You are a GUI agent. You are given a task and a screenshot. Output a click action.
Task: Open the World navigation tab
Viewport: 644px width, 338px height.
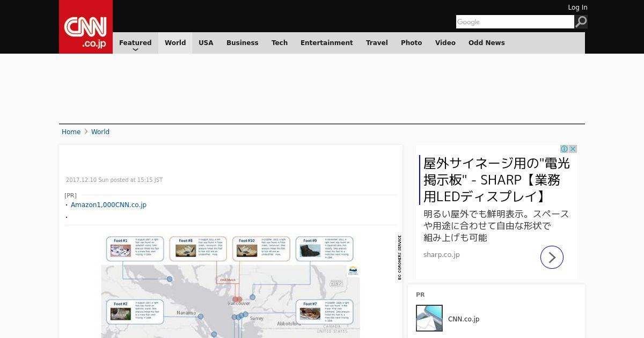tap(175, 43)
